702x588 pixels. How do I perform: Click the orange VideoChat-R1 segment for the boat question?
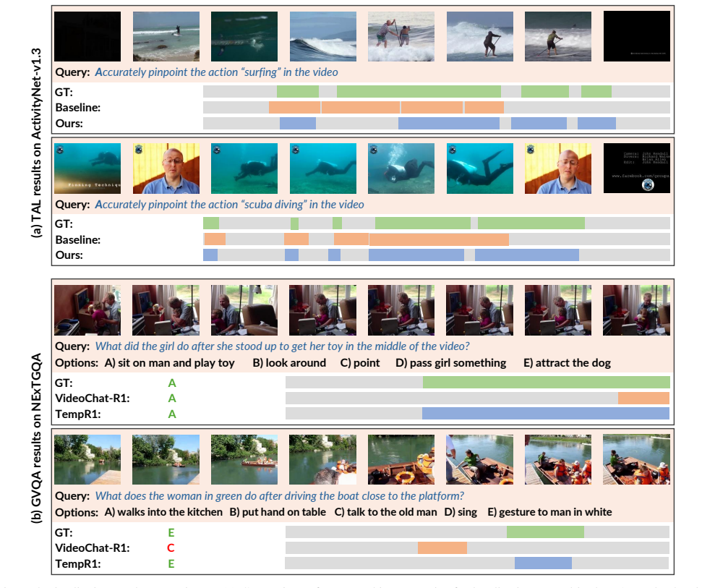[442, 547]
